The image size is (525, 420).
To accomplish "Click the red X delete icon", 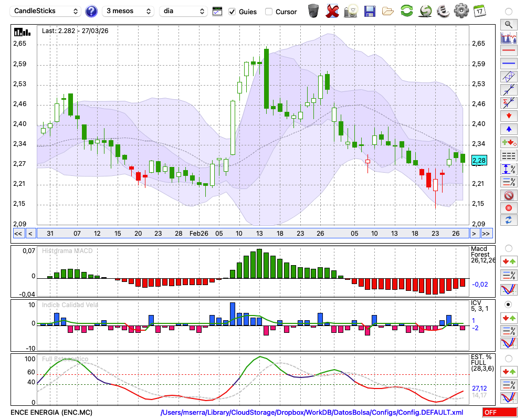I will point(332,10).
